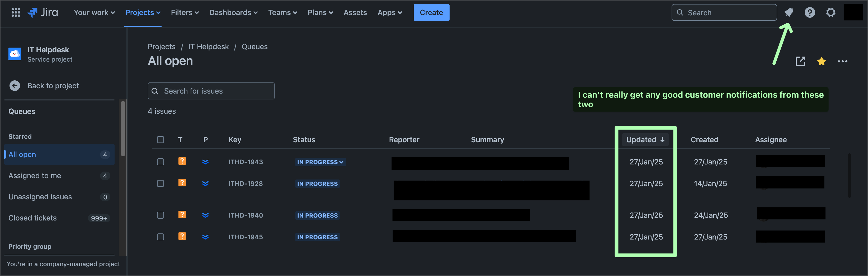The height and width of the screenshot is (276, 868).
Task: Open the Projects dropdown menu
Action: [x=143, y=12]
